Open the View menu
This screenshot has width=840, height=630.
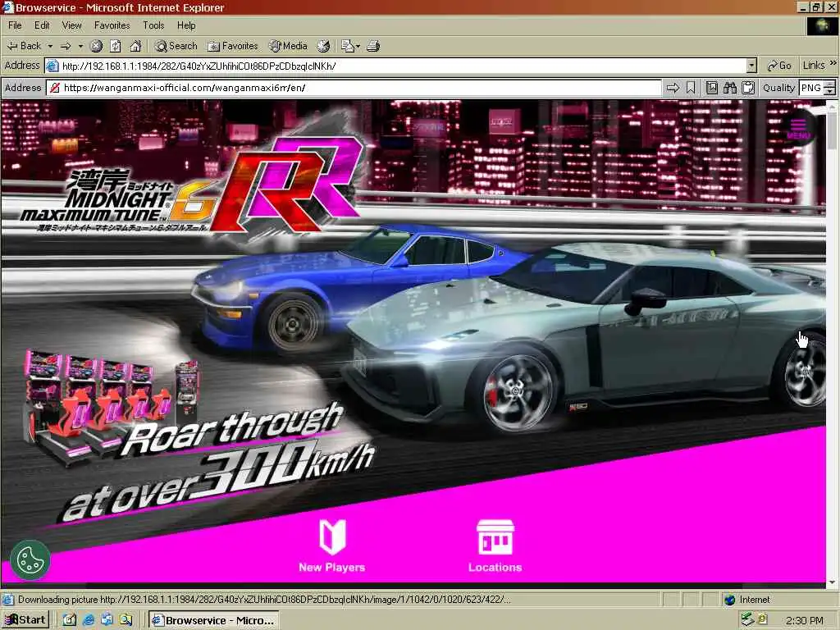pyautogui.click(x=72, y=25)
